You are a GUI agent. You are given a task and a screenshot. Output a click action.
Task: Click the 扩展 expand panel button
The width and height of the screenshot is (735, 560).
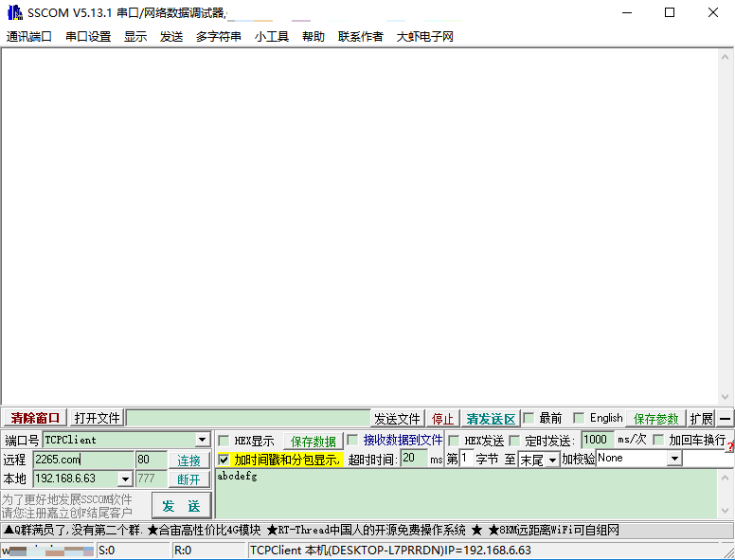click(701, 418)
